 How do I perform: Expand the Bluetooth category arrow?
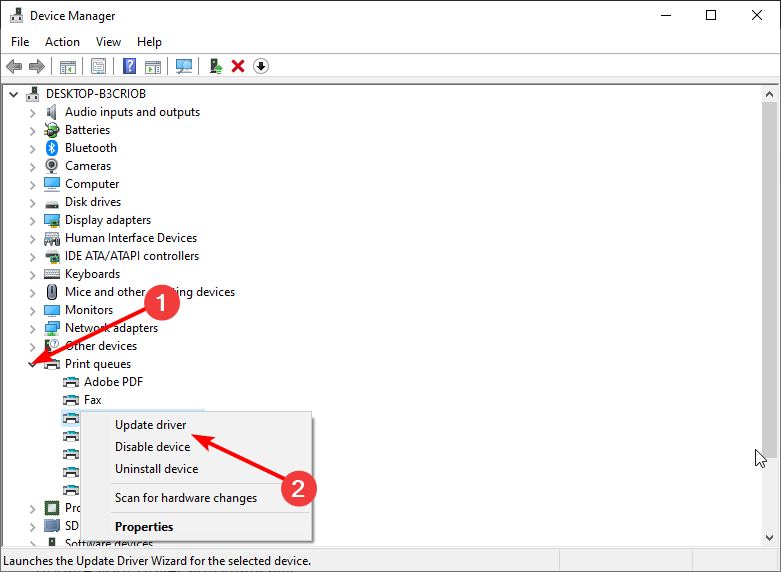coord(32,148)
